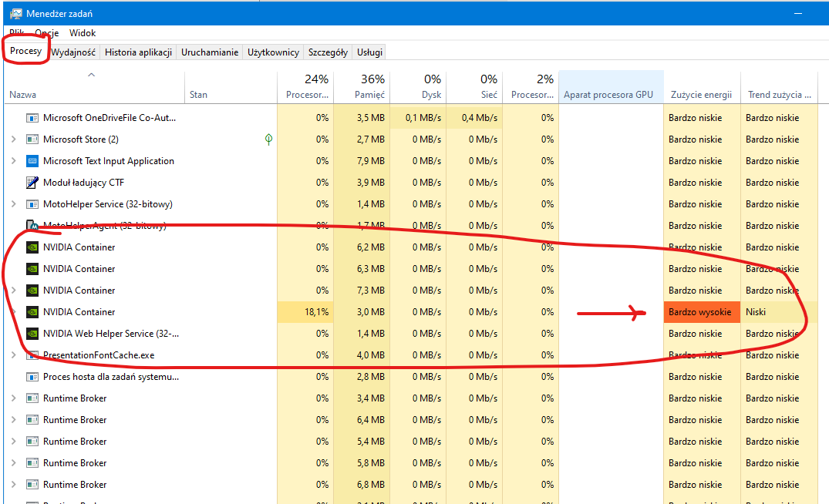829x504 pixels.
Task: Sort by the Stan column header
Action: (231, 87)
